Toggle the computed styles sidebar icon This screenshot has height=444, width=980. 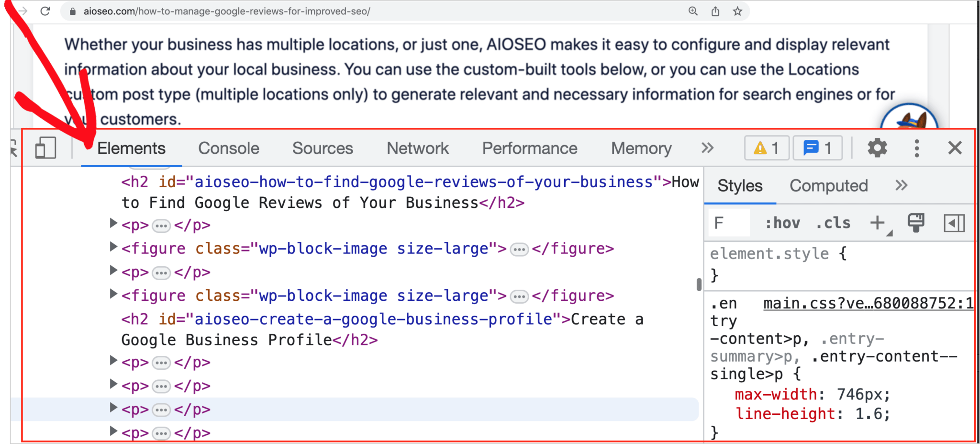pos(954,223)
